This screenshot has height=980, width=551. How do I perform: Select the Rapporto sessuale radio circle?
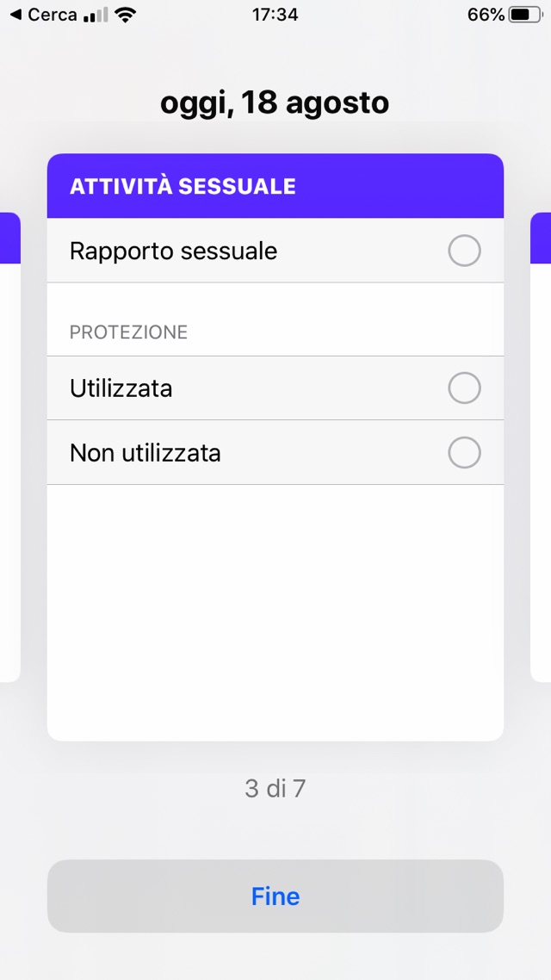[464, 251]
